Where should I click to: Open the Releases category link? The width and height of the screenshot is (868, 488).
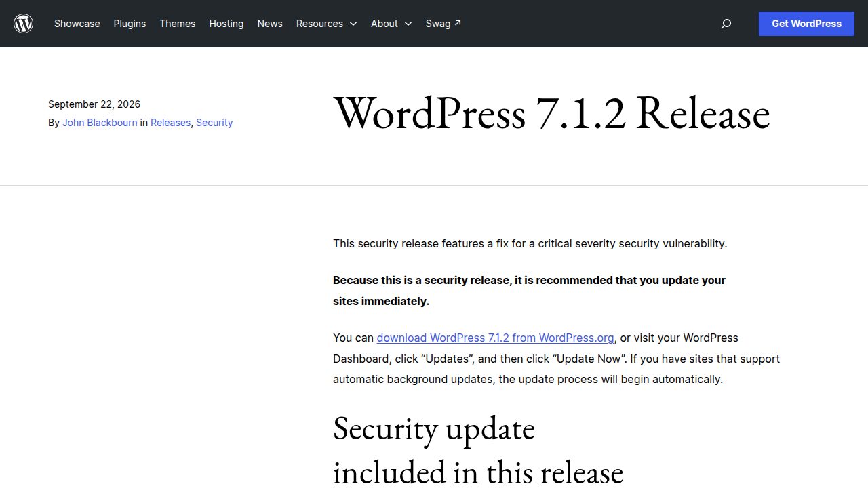[170, 123]
